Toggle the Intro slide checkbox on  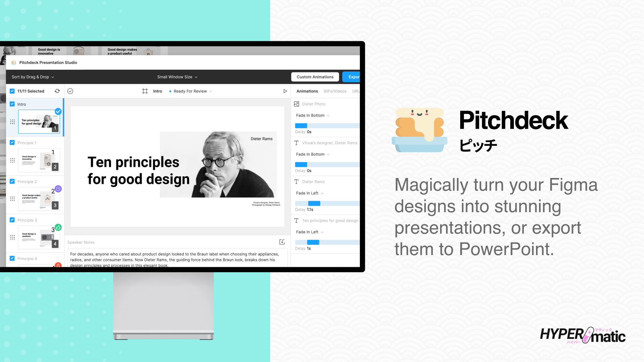[x=12, y=104]
